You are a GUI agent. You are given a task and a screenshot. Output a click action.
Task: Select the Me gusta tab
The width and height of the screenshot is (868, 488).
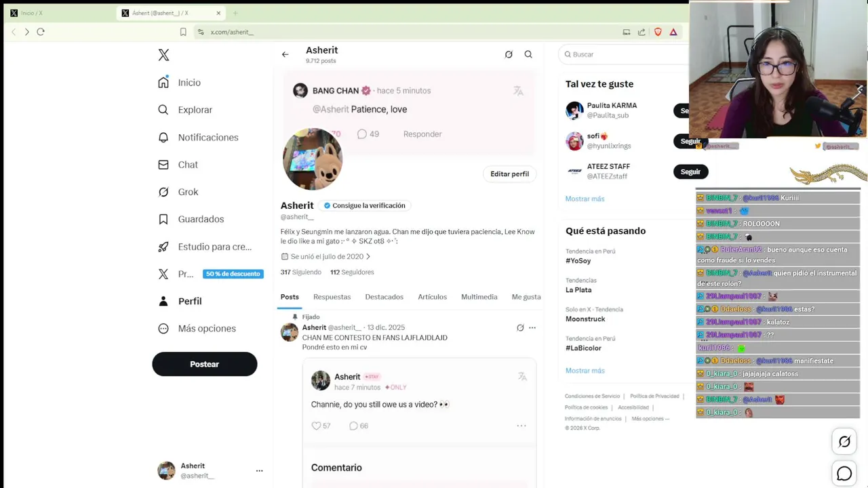click(x=526, y=297)
